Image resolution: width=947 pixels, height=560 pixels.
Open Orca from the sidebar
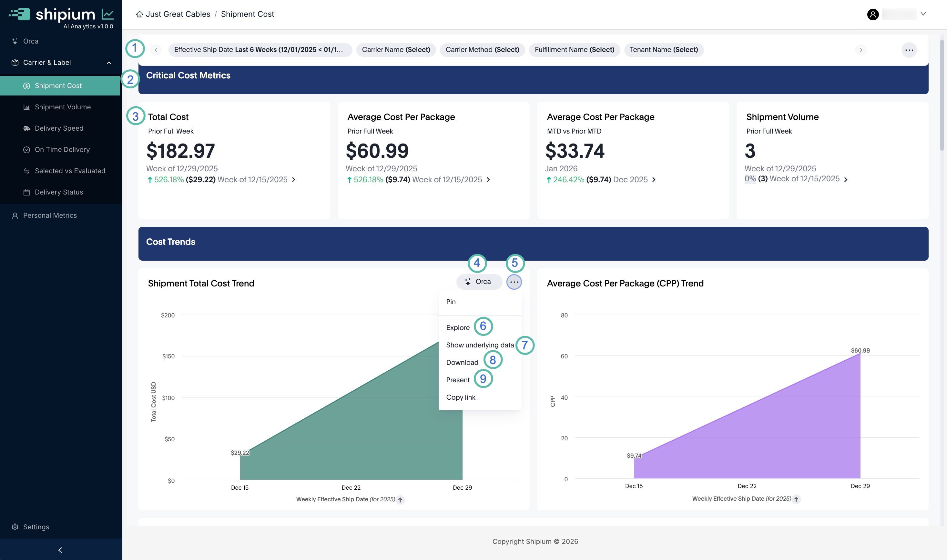click(30, 41)
